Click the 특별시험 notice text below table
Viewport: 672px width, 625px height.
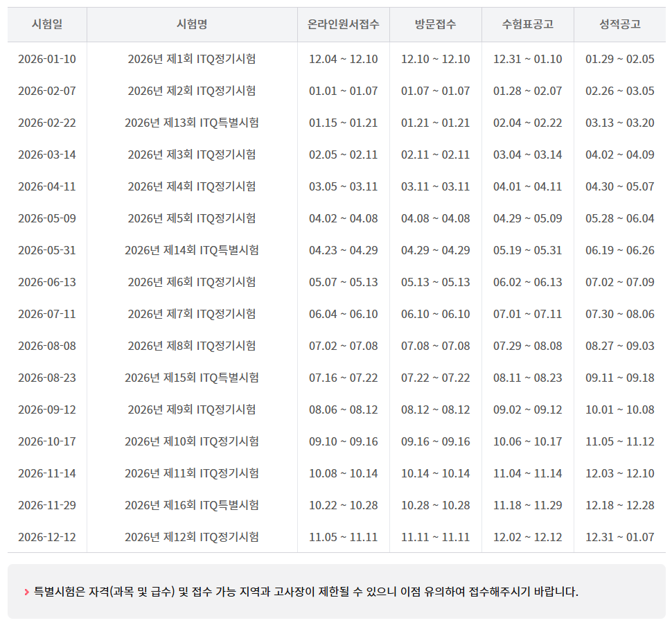point(306,592)
